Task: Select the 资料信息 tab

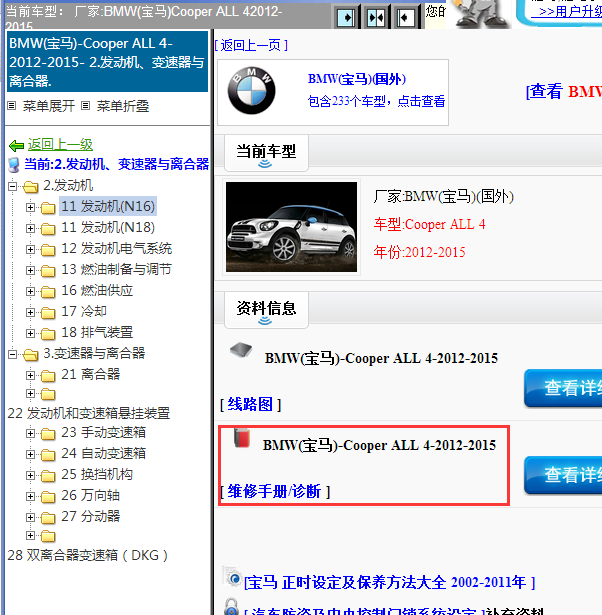Action: 266,310
